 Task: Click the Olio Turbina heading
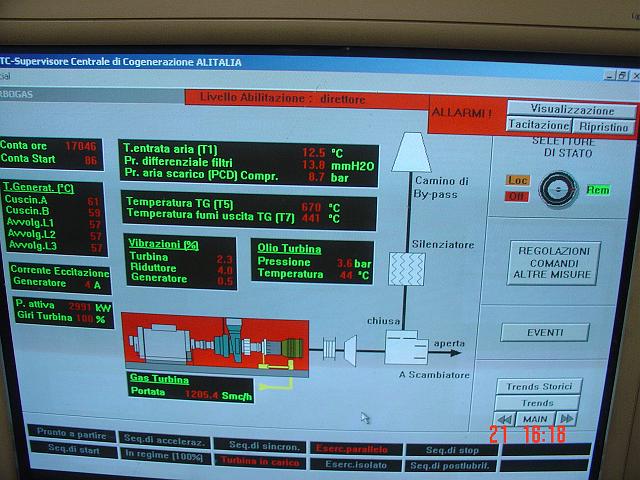point(289,249)
